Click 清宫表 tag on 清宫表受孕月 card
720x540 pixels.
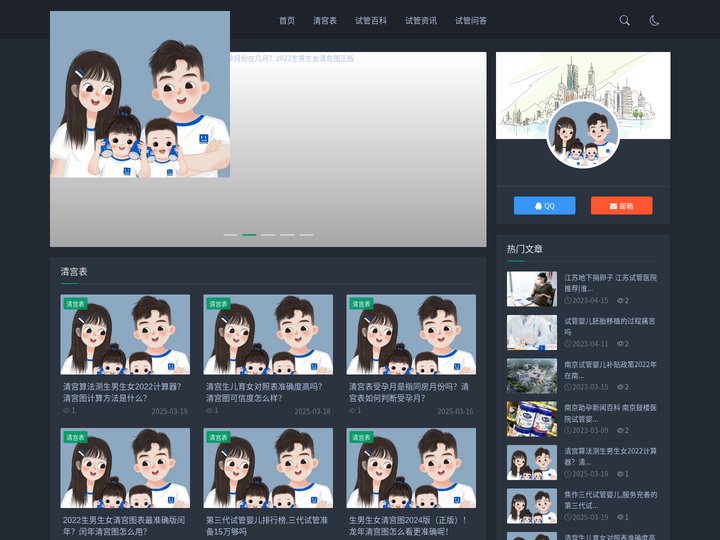click(361, 304)
